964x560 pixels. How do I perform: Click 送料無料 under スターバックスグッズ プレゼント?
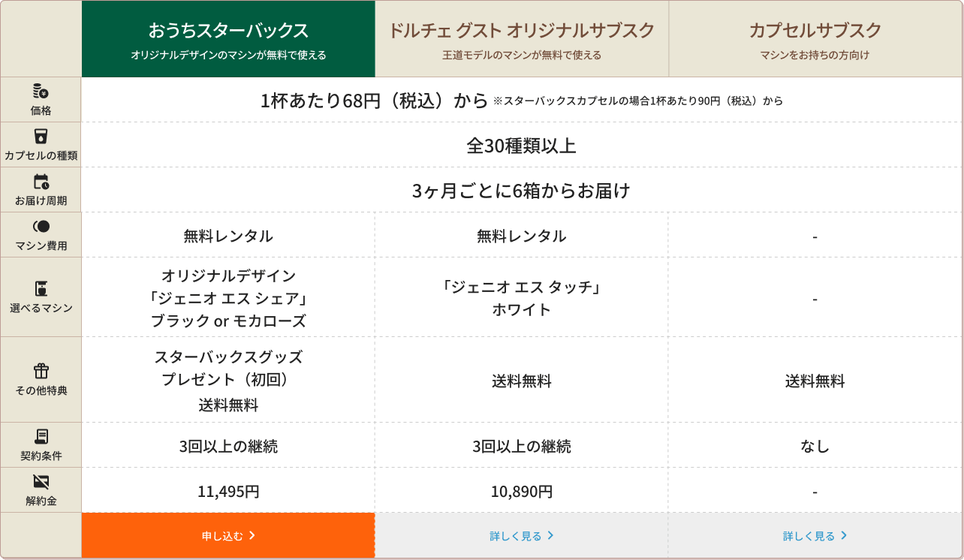[x=228, y=405]
